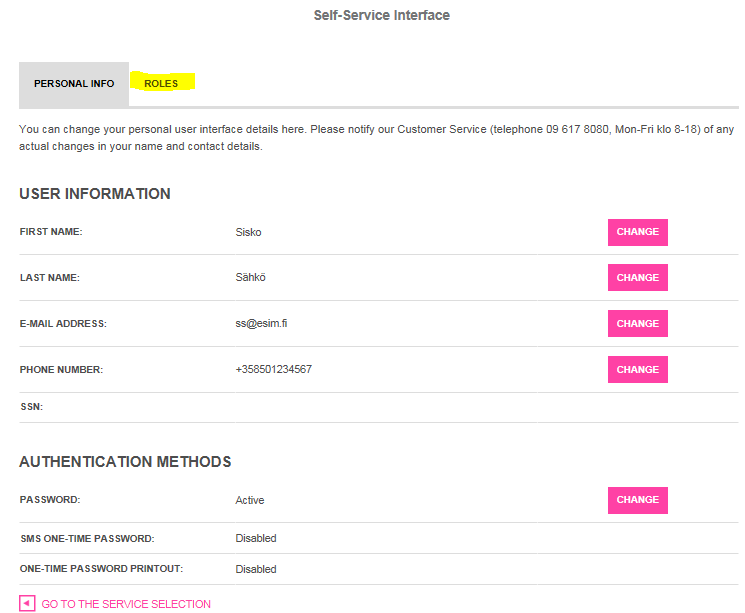
Task: Select the PERSONAL INFO tab
Action: coord(74,84)
